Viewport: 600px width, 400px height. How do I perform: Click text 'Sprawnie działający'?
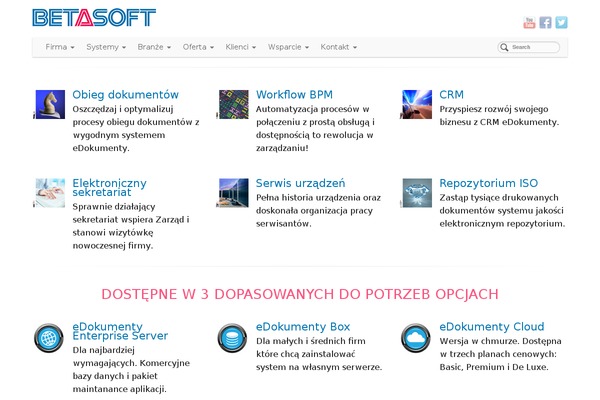[114, 207]
